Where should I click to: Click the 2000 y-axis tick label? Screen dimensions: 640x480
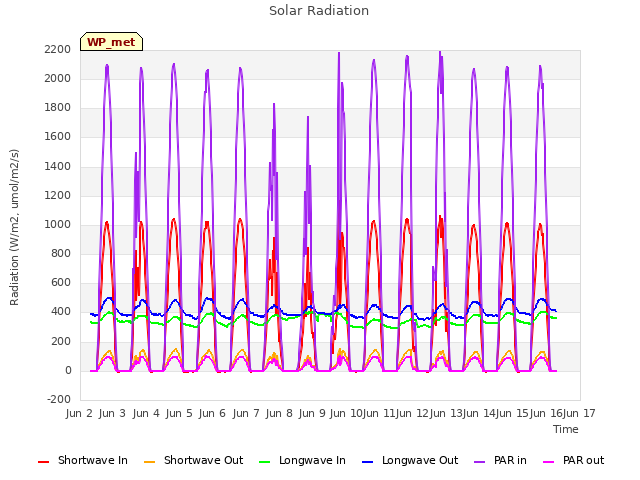click(x=58, y=78)
